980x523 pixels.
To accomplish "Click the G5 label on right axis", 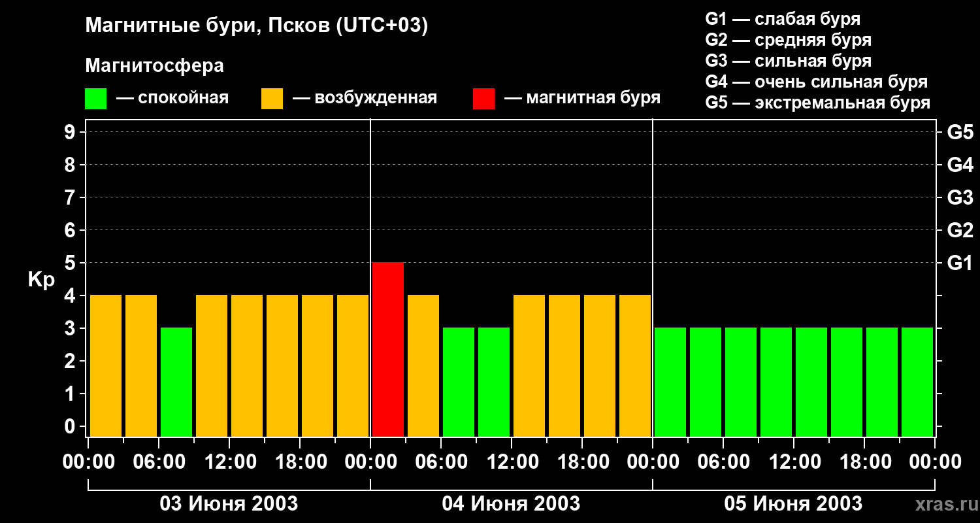I will [960, 132].
